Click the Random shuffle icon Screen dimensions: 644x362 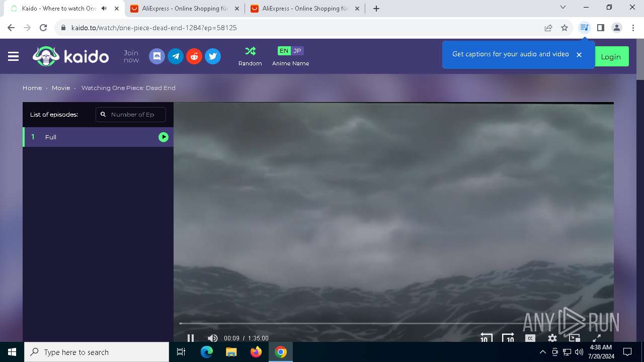(x=250, y=51)
